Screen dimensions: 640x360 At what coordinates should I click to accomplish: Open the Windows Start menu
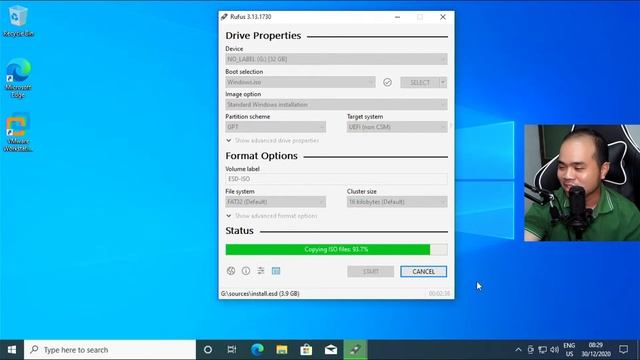tap(12, 350)
